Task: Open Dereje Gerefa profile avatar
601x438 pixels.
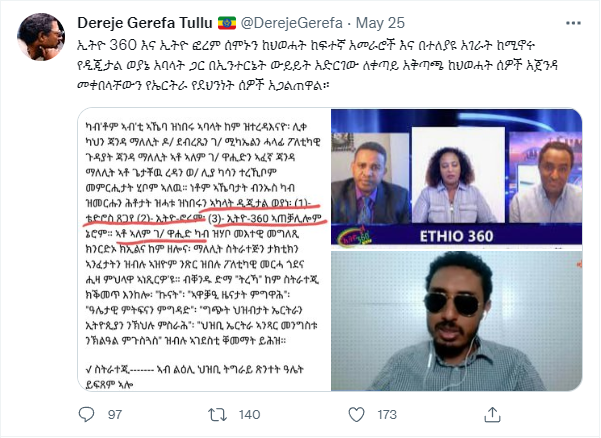Action: (x=41, y=37)
